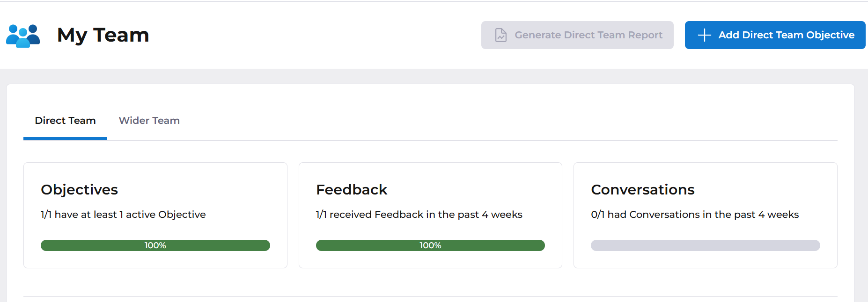The image size is (868, 302).
Task: Click the plus icon for adding an objective
Action: pos(704,35)
